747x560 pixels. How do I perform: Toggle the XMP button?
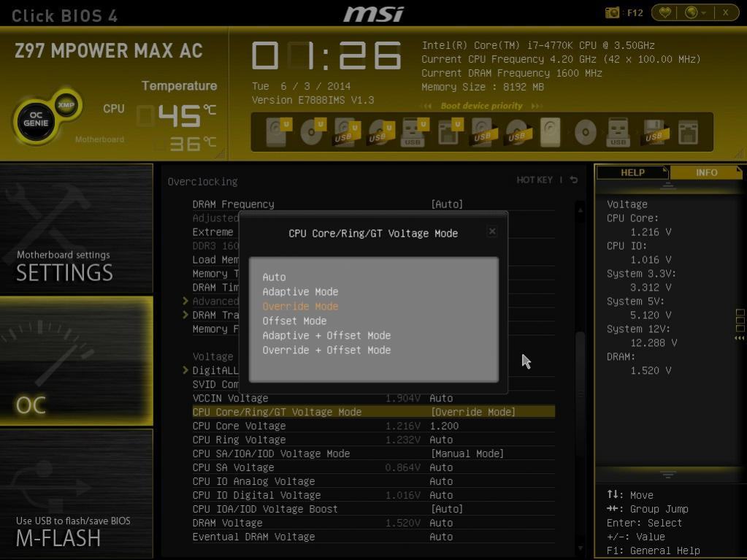[x=66, y=104]
